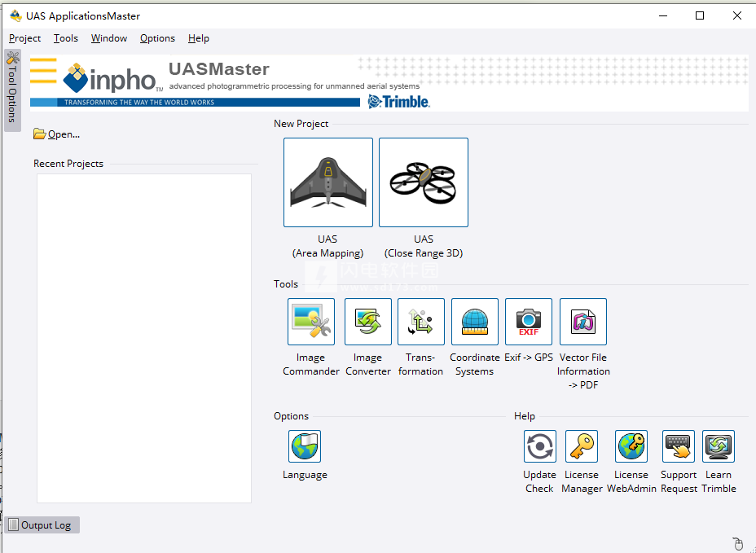
Task: Expand the Tool Options side panel
Action: click(12, 90)
